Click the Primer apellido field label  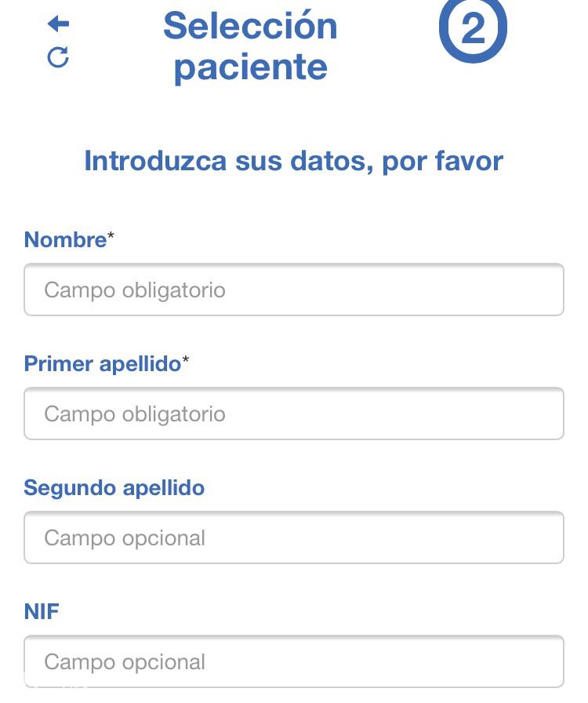click(x=103, y=363)
